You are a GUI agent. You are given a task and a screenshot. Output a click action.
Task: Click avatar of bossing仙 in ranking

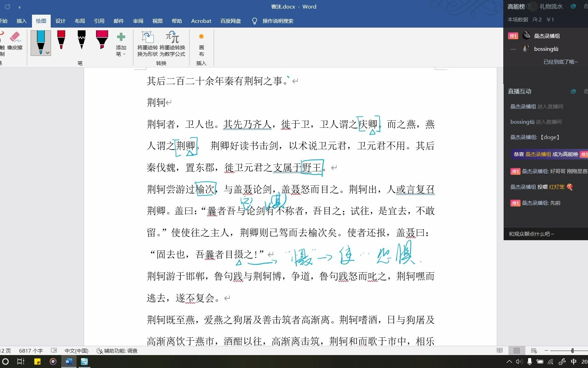pyautogui.click(x=526, y=49)
